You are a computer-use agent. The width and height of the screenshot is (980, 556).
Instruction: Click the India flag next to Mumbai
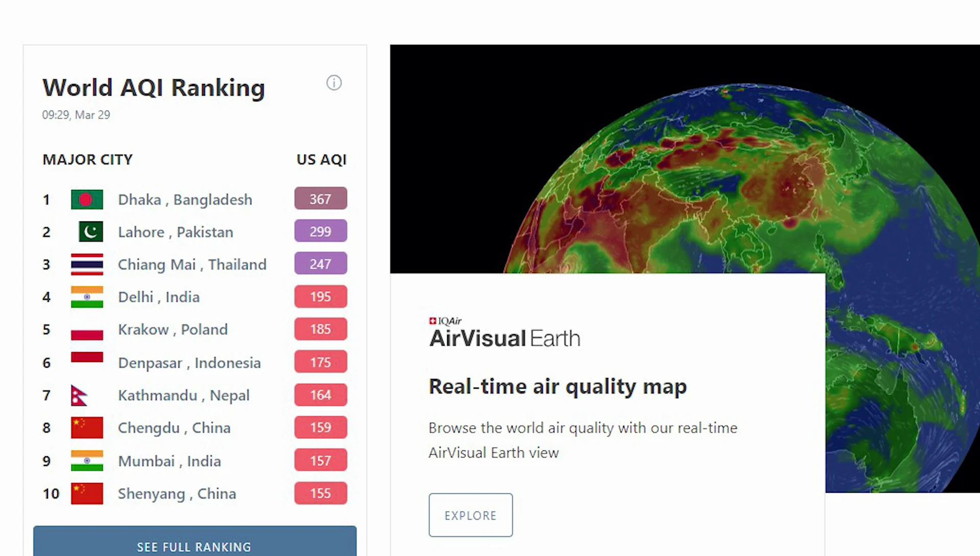click(x=87, y=461)
